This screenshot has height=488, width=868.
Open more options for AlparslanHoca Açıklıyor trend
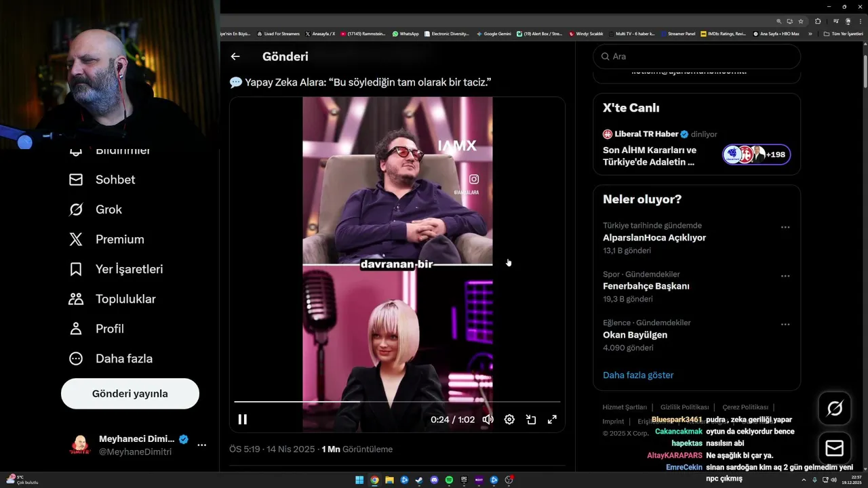pyautogui.click(x=785, y=228)
